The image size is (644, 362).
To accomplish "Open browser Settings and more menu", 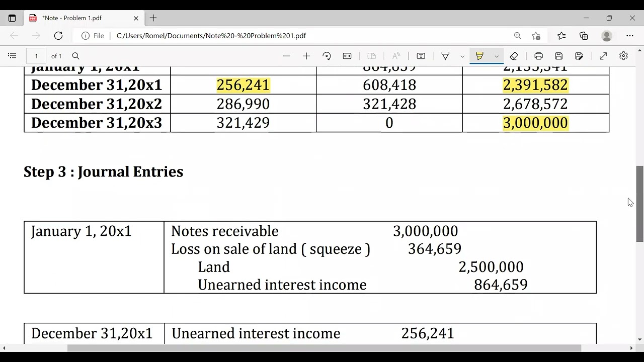I will tap(630, 36).
